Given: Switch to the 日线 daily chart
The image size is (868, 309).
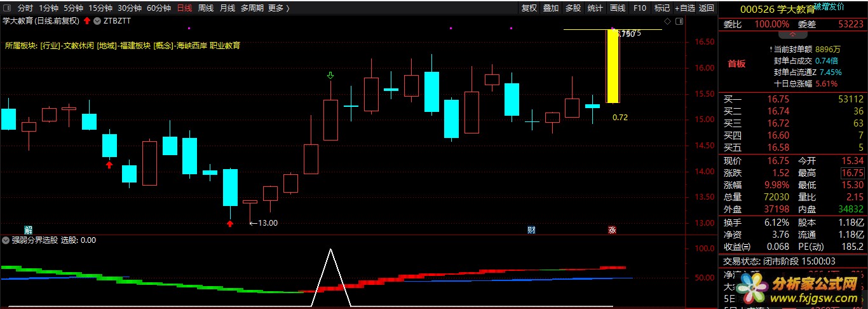Looking at the screenshot, I should [x=184, y=8].
